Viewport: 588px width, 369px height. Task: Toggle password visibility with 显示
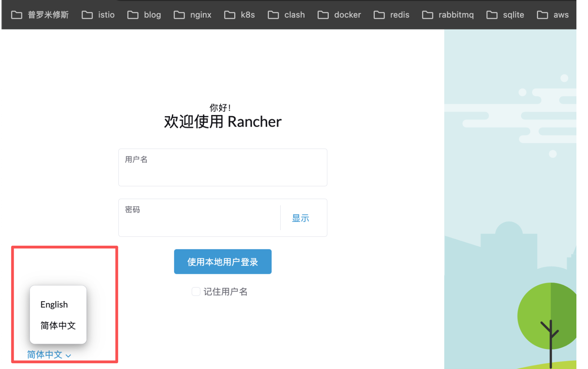(301, 218)
